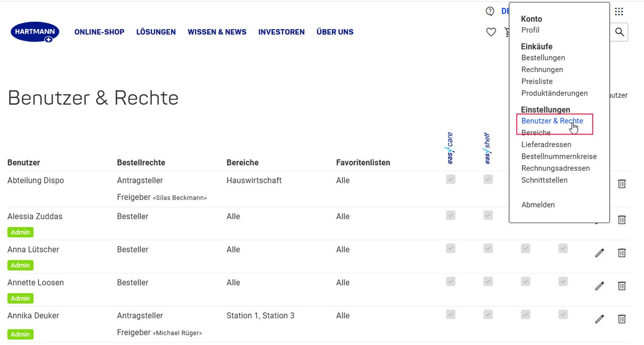The width and height of the screenshot is (644, 345).
Task: Toggle easyshelf checkbox for Alessia Zuddas
Action: tap(488, 215)
